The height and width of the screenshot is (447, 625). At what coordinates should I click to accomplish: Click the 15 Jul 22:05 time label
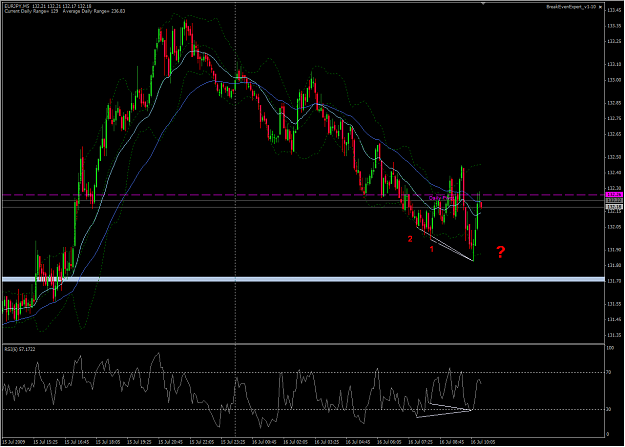[202, 442]
